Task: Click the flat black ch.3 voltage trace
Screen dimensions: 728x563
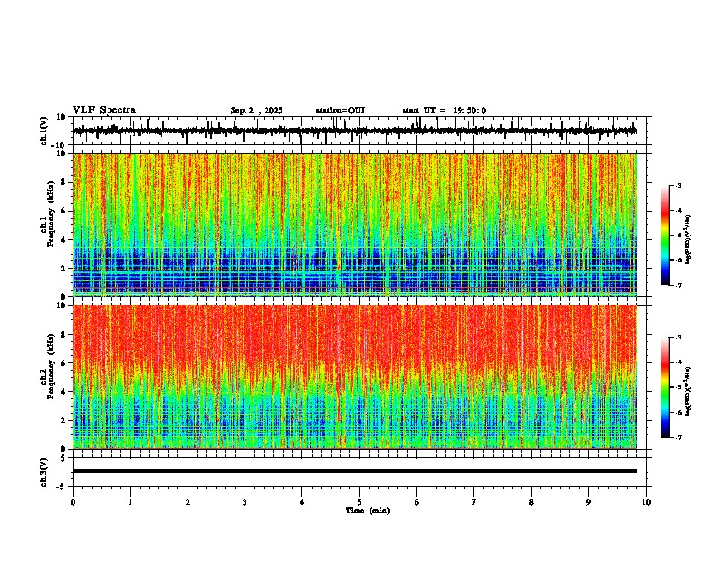Action: click(x=355, y=471)
